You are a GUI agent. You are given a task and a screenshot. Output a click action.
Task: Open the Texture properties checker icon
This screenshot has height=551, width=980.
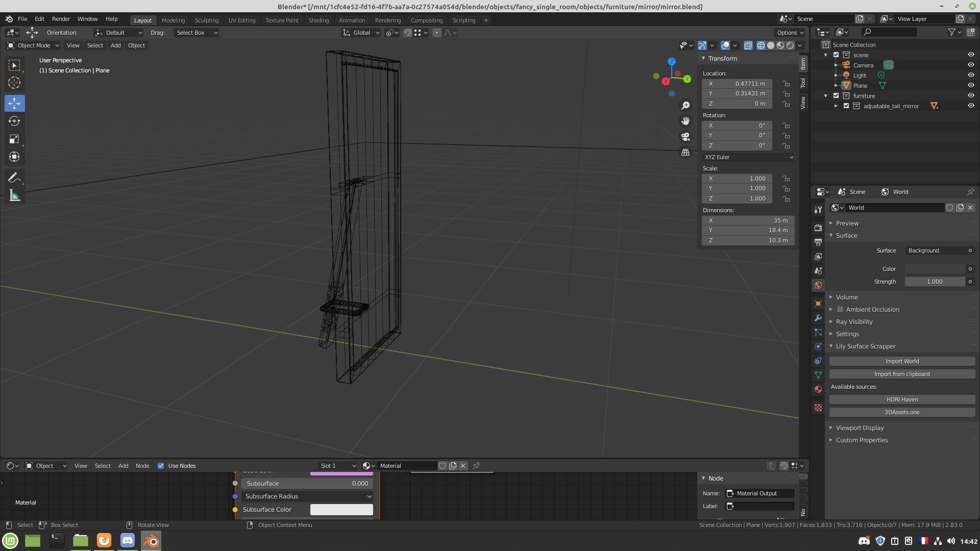tap(818, 408)
